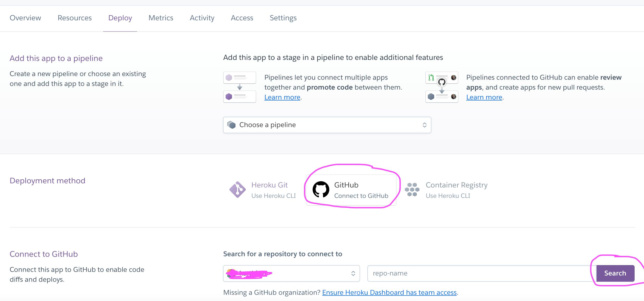644x301 pixels.
Task: Choose Heroku Git deployment method
Action: click(x=263, y=190)
